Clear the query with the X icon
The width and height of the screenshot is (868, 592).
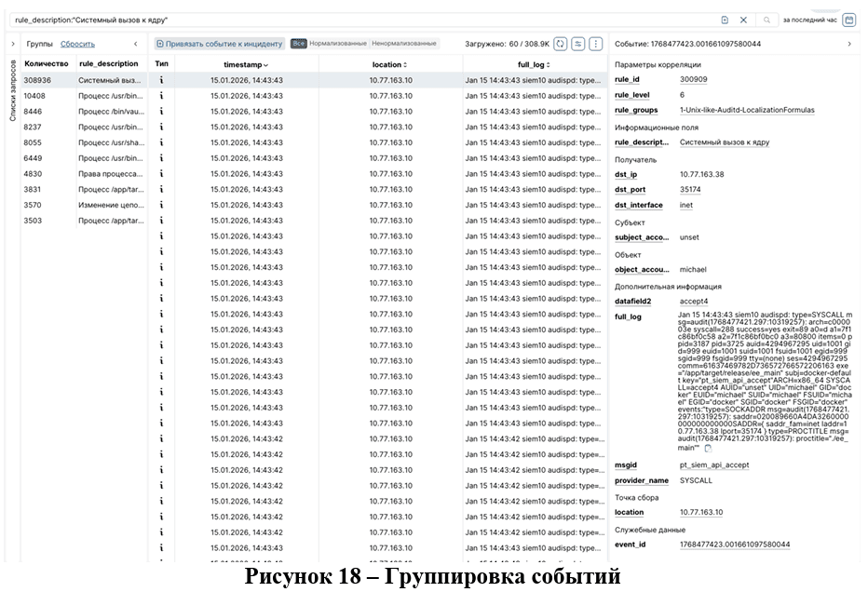click(x=743, y=20)
